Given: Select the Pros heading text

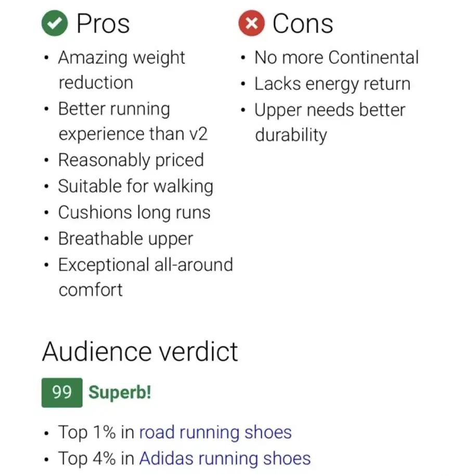Looking at the screenshot, I should (103, 24).
